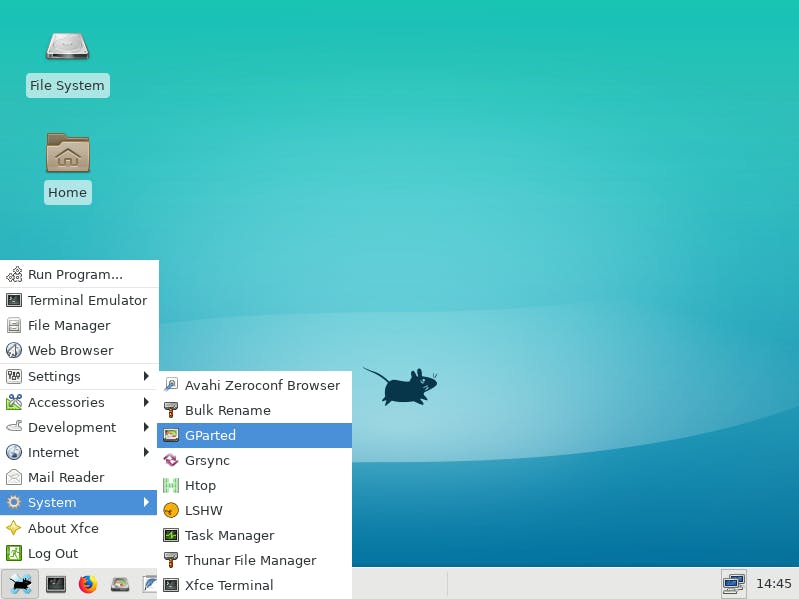Click the 14:45 panel clock

coord(773,584)
